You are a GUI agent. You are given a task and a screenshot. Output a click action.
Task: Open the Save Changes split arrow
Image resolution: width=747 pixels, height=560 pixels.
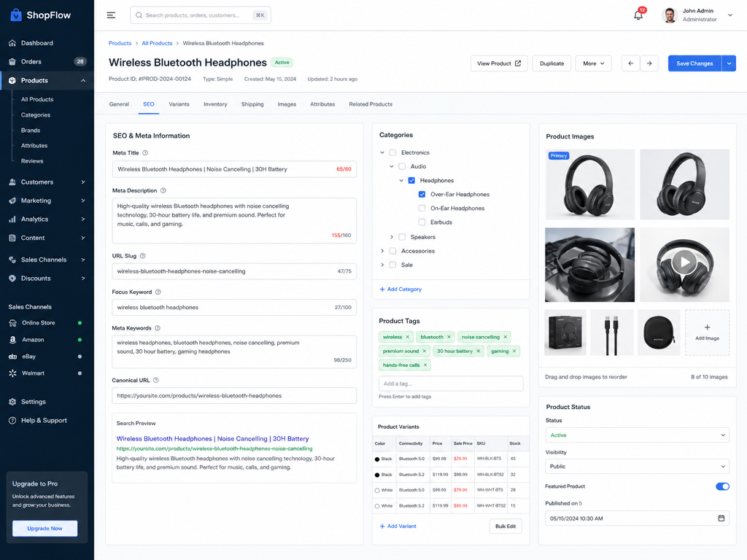(729, 63)
